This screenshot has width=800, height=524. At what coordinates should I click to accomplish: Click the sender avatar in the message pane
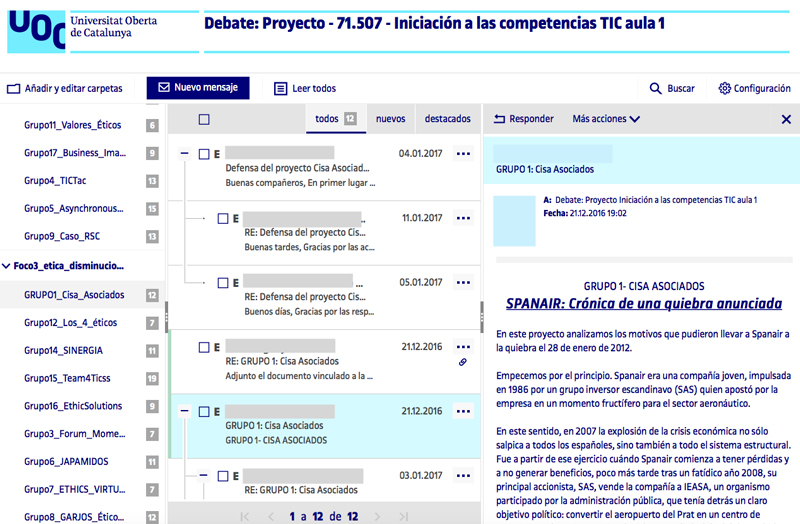(514, 220)
